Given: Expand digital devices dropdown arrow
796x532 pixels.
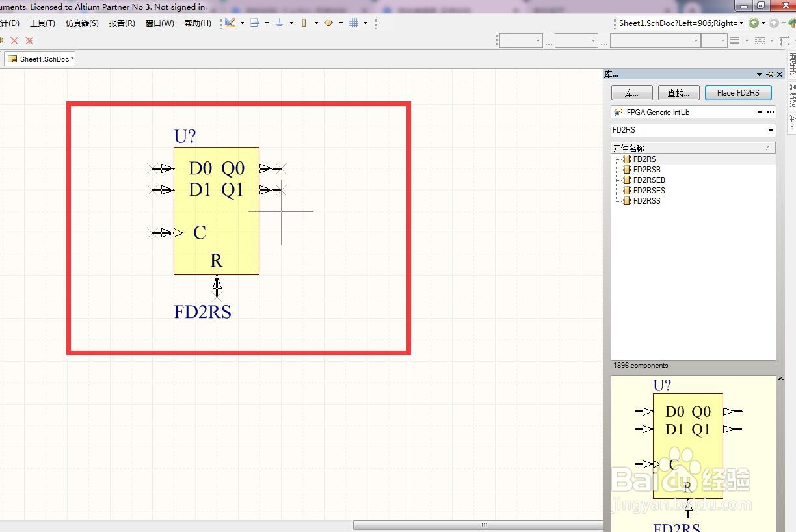Looking at the screenshot, I should (x=316, y=23).
